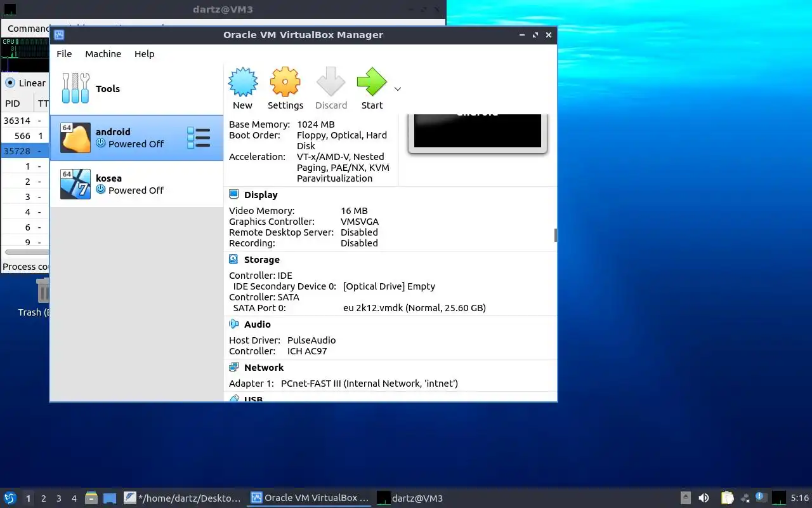Click the 'PulseAudio' host driver value
This screenshot has height=508, width=812.
pos(311,340)
